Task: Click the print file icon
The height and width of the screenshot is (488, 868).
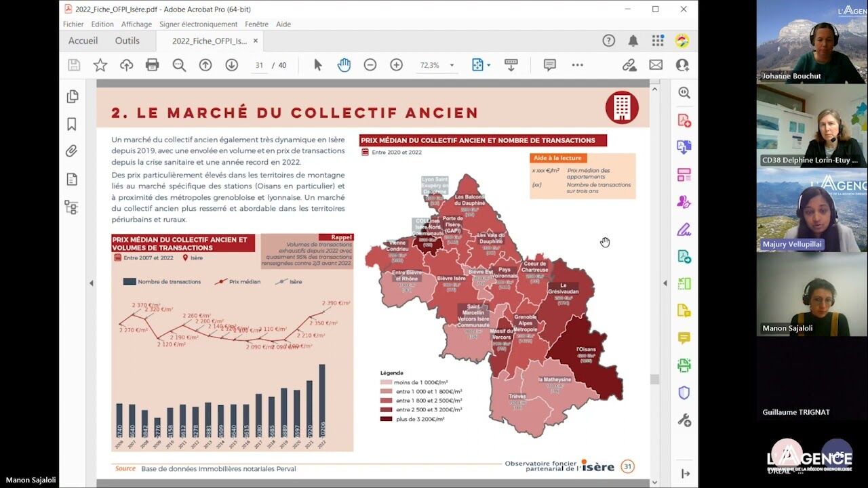Action: (153, 65)
